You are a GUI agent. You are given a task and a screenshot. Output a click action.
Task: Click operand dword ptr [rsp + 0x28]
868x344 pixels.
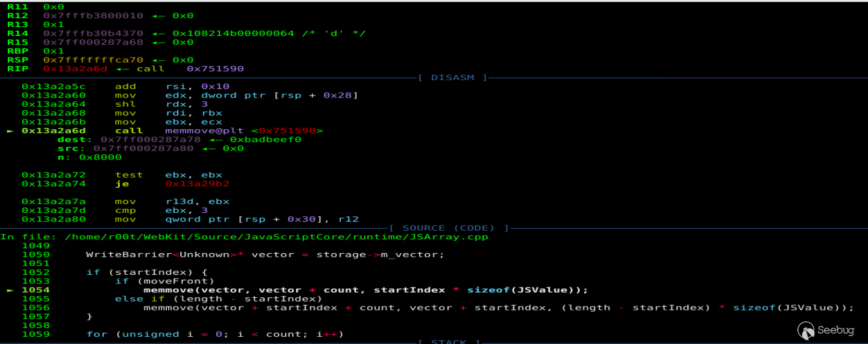(280, 95)
